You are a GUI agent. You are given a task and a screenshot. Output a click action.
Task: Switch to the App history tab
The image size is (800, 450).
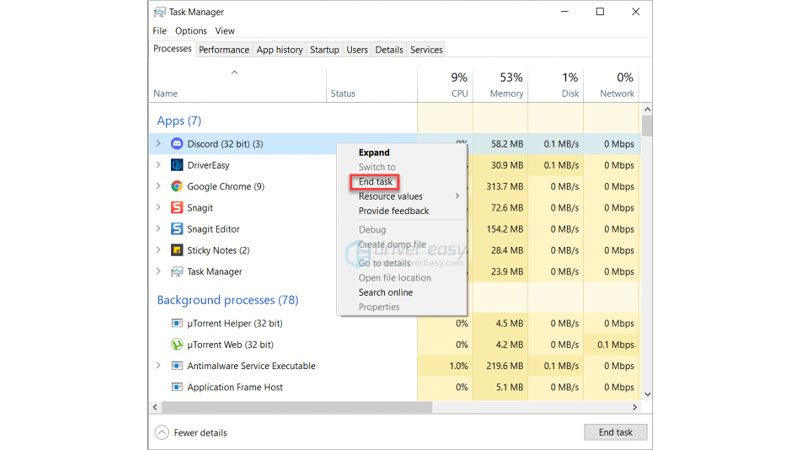pyautogui.click(x=280, y=49)
